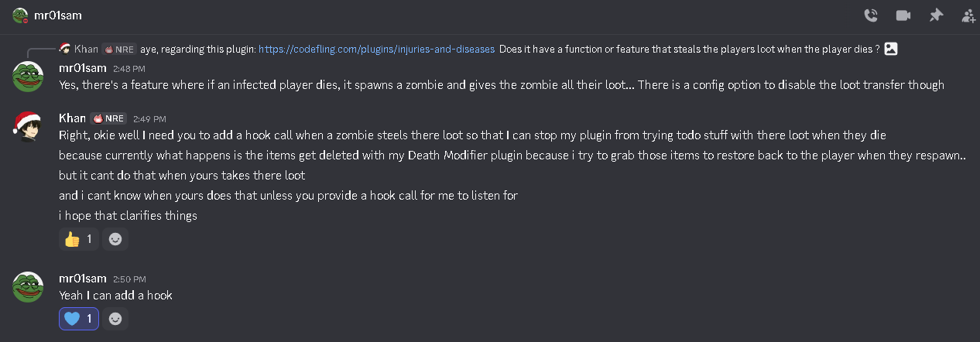The height and width of the screenshot is (342, 980).
Task: Add a reaction below Khan's message
Action: click(115, 239)
